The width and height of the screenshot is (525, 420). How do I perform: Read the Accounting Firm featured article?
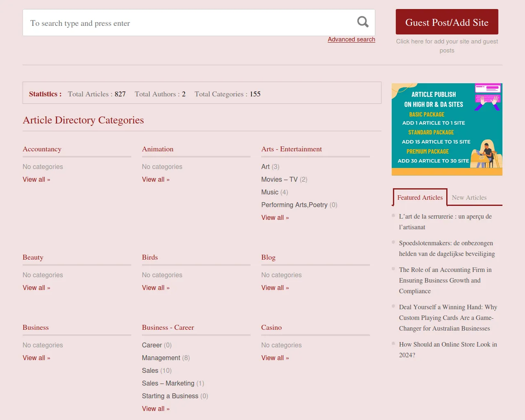point(445,281)
